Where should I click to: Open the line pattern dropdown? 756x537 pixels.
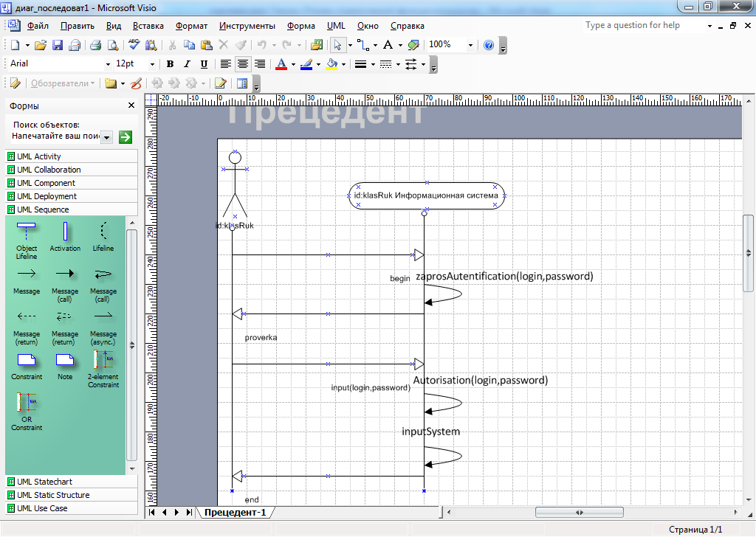coord(398,64)
